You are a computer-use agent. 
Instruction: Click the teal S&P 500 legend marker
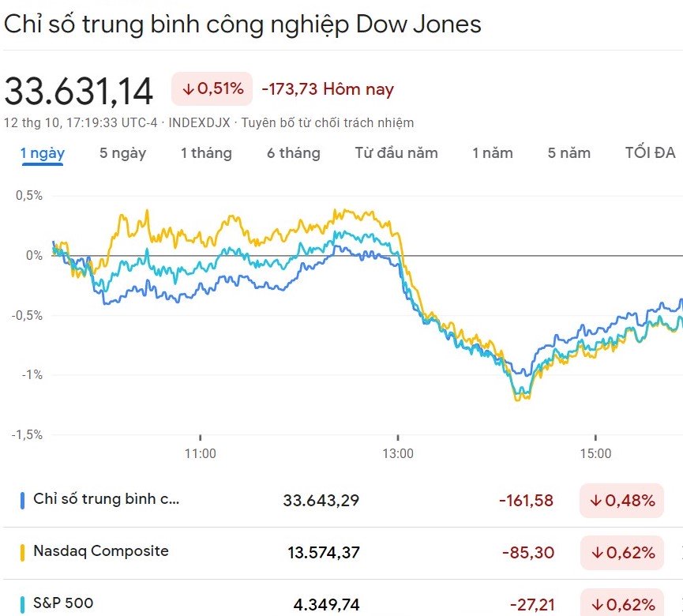pyautogui.click(x=22, y=604)
